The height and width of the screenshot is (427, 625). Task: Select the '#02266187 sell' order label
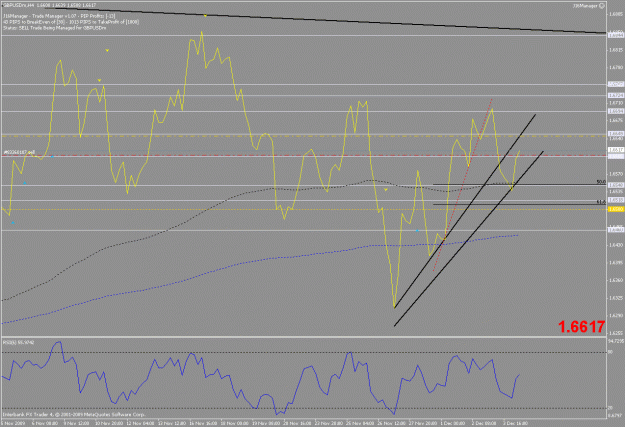pyautogui.click(x=19, y=152)
